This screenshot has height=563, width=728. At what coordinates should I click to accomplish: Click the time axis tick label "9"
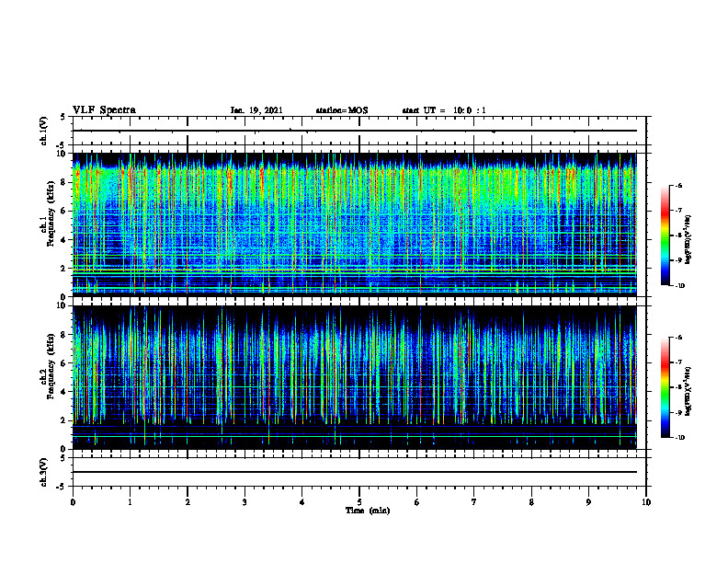point(588,502)
